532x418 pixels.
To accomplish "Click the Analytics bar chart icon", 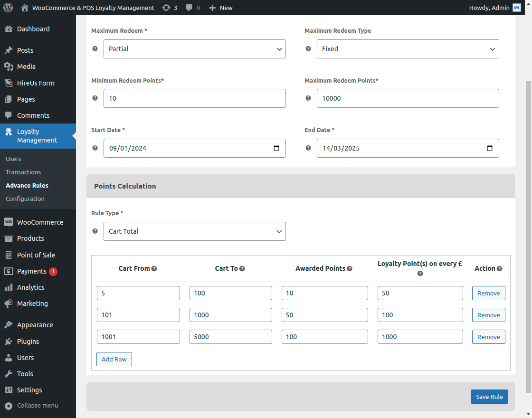I will click(9, 287).
